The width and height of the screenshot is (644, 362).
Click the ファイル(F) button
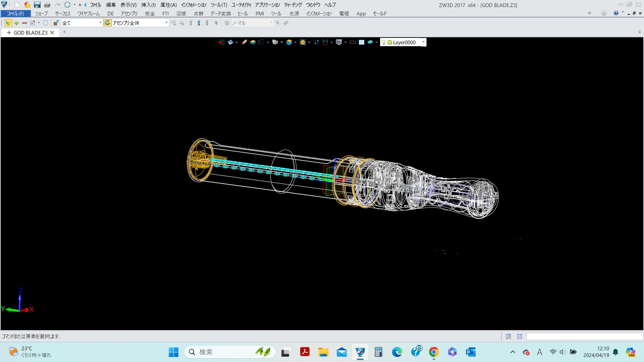[15, 13]
